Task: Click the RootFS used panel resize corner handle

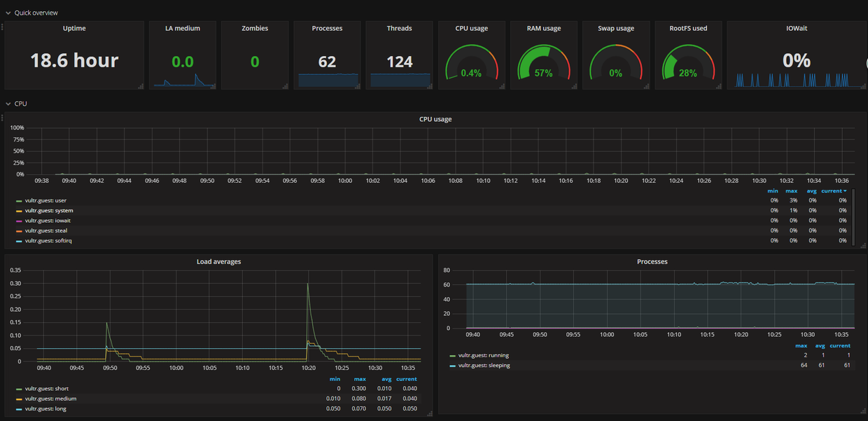Action: (720, 86)
